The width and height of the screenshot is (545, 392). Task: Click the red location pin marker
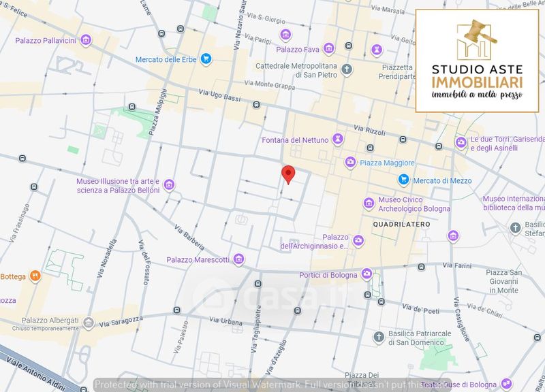[x=288, y=174]
